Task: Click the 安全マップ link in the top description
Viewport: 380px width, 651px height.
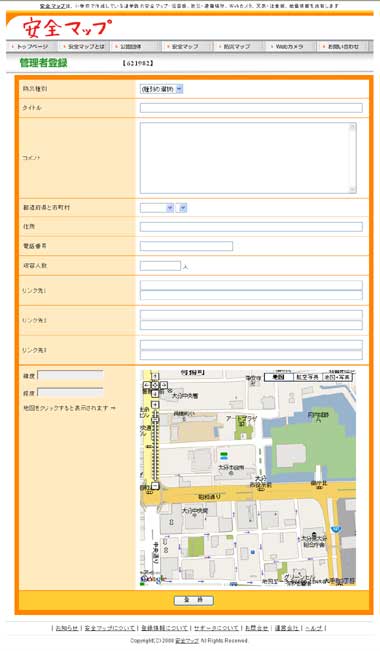Action: [52, 6]
